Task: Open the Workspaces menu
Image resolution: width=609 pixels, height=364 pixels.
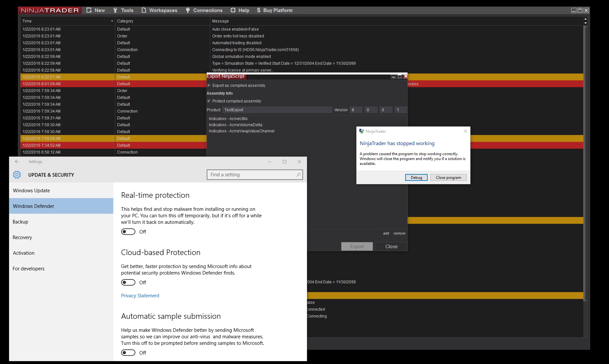Action: click(159, 10)
